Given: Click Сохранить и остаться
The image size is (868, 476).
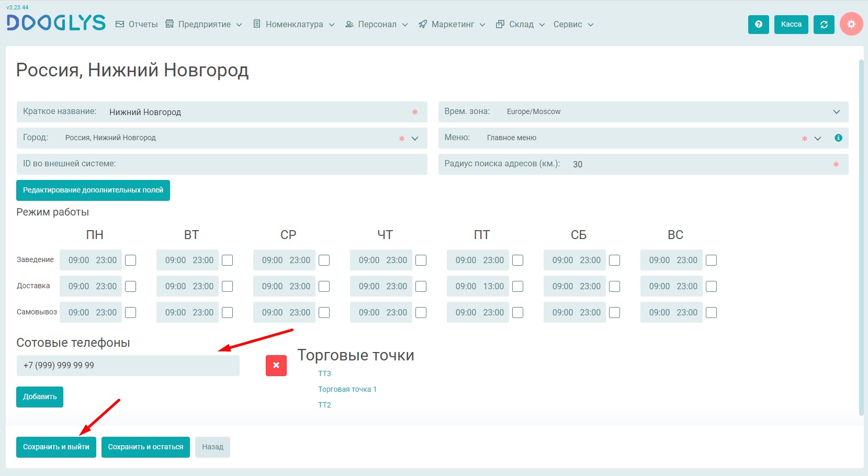Looking at the screenshot, I should 145,447.
